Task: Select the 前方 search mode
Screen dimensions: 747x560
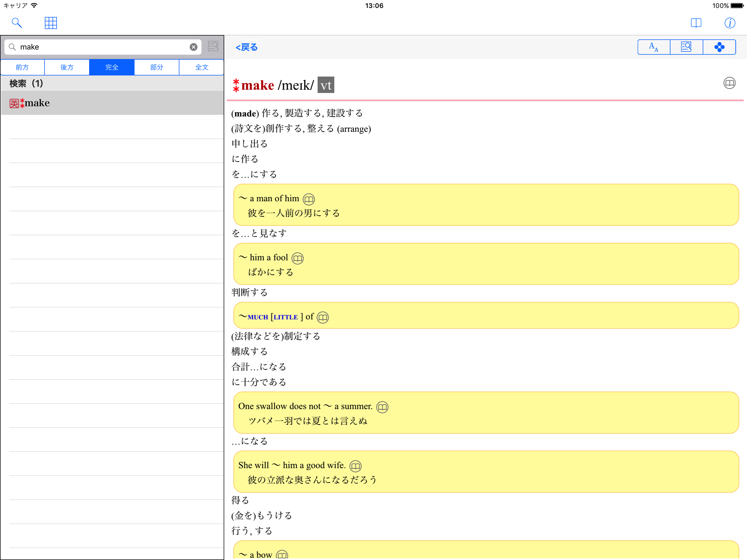Action: tap(22, 67)
